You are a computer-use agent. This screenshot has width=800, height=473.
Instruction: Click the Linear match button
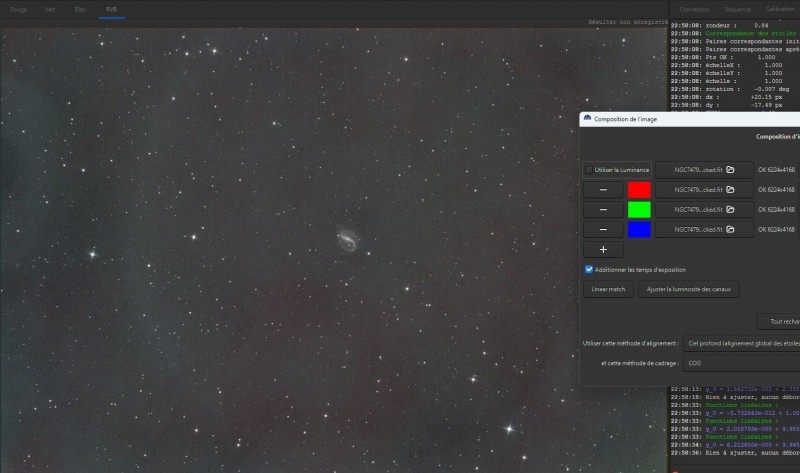click(x=608, y=289)
